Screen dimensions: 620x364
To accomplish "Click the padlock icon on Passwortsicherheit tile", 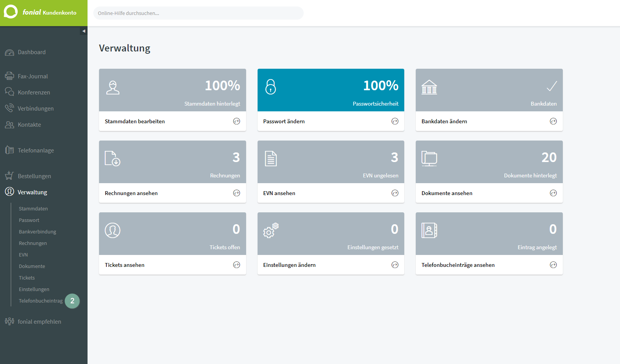I will point(271,87).
